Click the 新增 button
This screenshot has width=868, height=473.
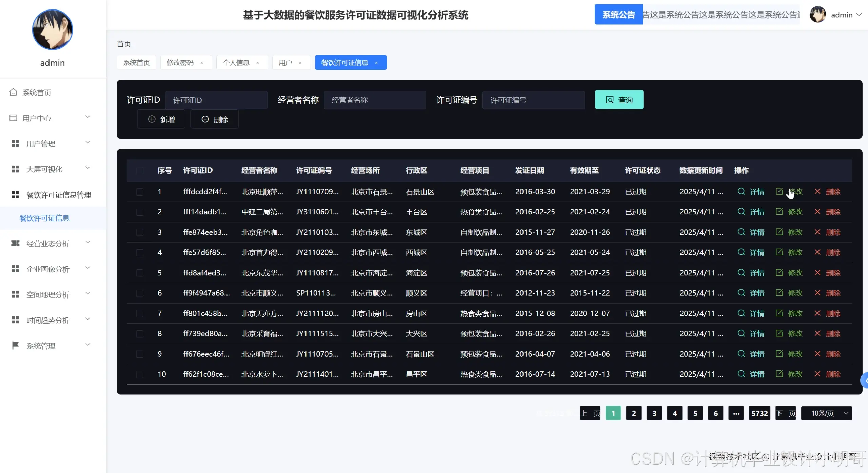tap(161, 119)
